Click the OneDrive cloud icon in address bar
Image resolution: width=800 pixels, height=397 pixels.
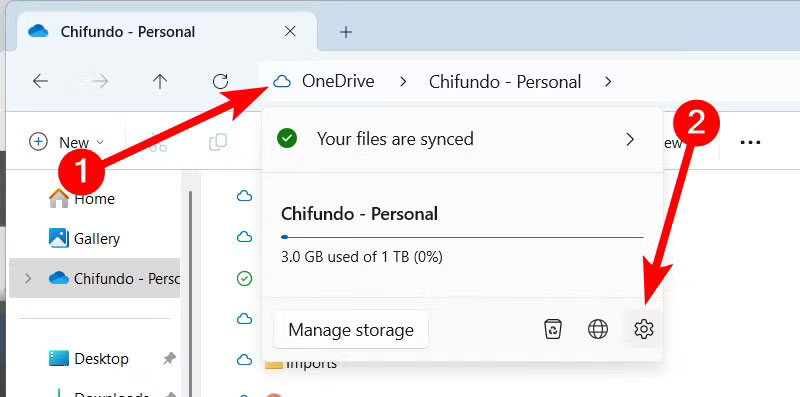click(x=282, y=82)
